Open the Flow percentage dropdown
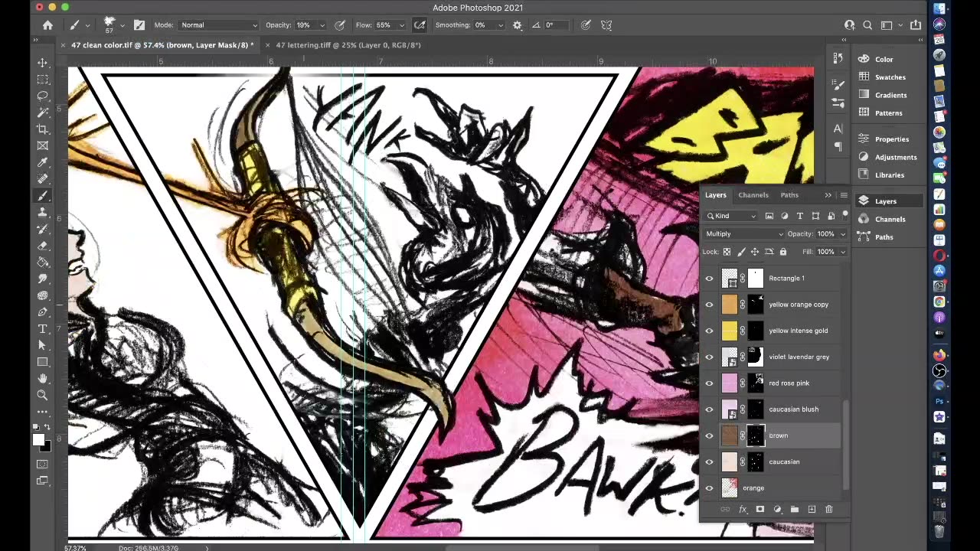 click(x=401, y=25)
